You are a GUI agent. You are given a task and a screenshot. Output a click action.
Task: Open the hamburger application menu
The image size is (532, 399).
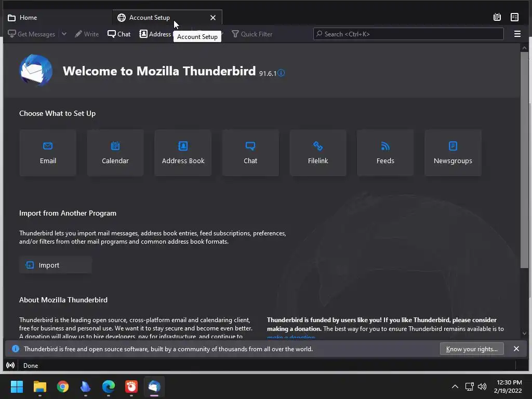517,34
